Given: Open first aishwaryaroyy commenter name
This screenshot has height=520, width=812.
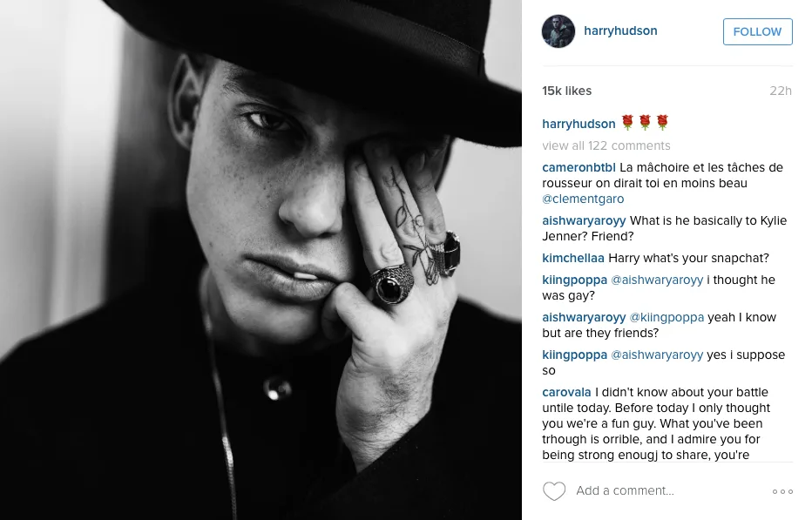Looking at the screenshot, I should pos(584,220).
